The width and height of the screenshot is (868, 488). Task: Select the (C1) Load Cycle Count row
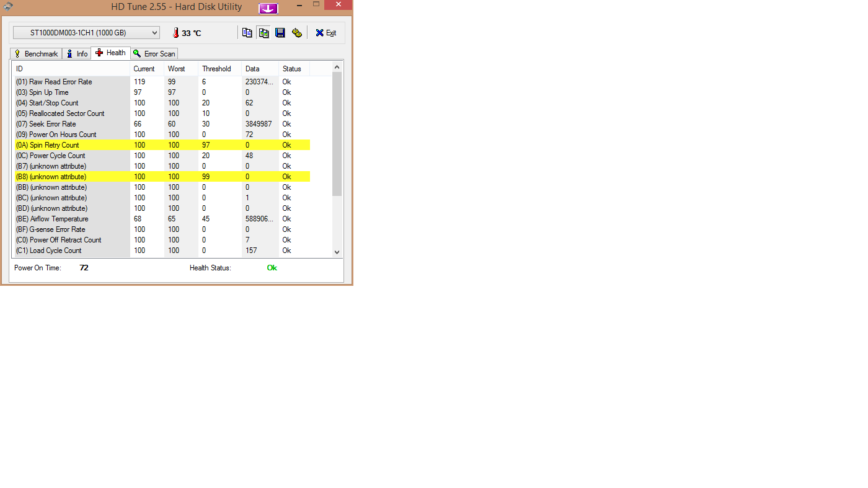tap(161, 251)
